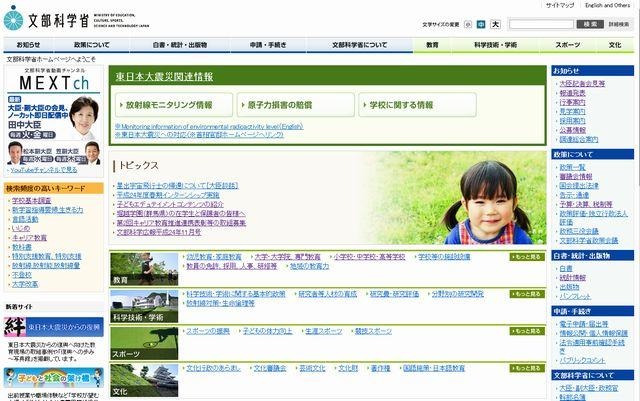Click the 子どもと社会の架け橋 banner
Screen dimensions: 640x401
[x=54, y=378]
